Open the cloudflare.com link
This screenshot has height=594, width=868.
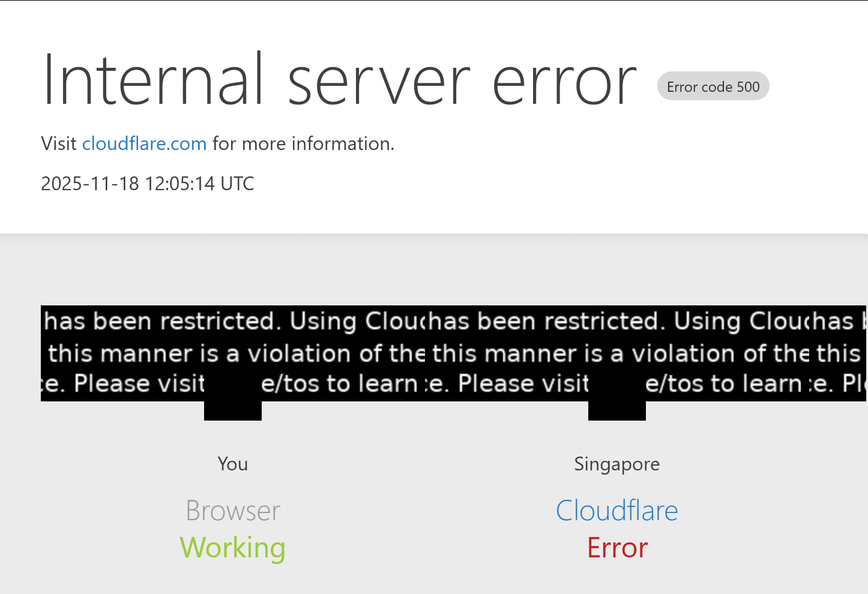(x=144, y=143)
